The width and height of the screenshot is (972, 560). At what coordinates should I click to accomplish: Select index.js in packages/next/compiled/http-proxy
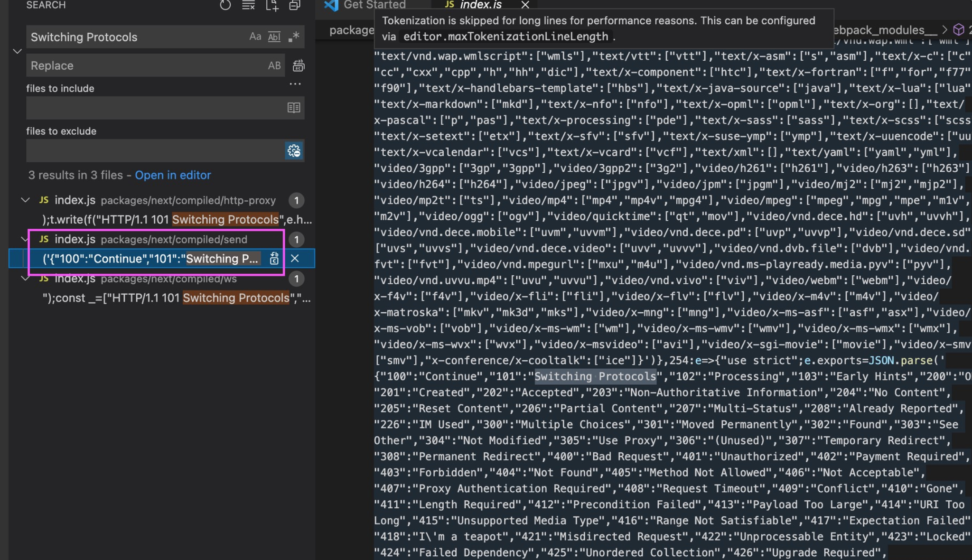click(161, 200)
